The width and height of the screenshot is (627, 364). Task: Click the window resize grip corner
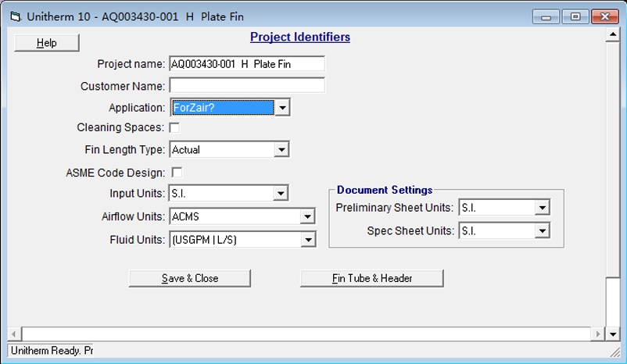coord(615,352)
